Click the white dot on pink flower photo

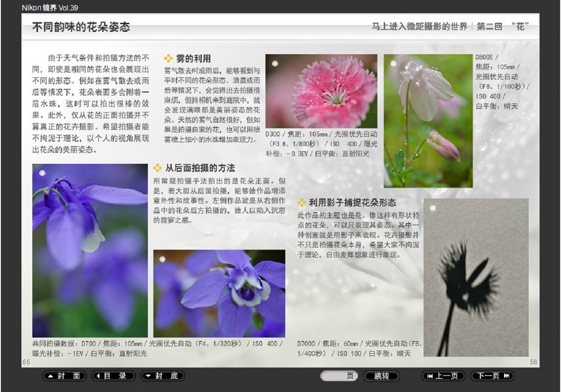point(275,63)
